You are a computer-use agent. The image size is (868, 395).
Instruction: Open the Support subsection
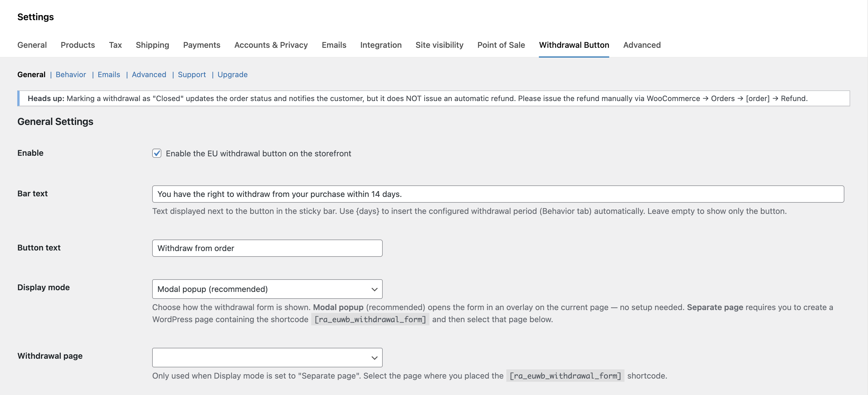[x=192, y=74]
